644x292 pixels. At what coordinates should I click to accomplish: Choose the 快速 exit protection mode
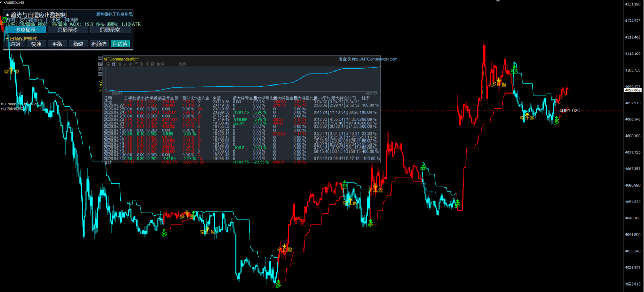pyautogui.click(x=36, y=44)
